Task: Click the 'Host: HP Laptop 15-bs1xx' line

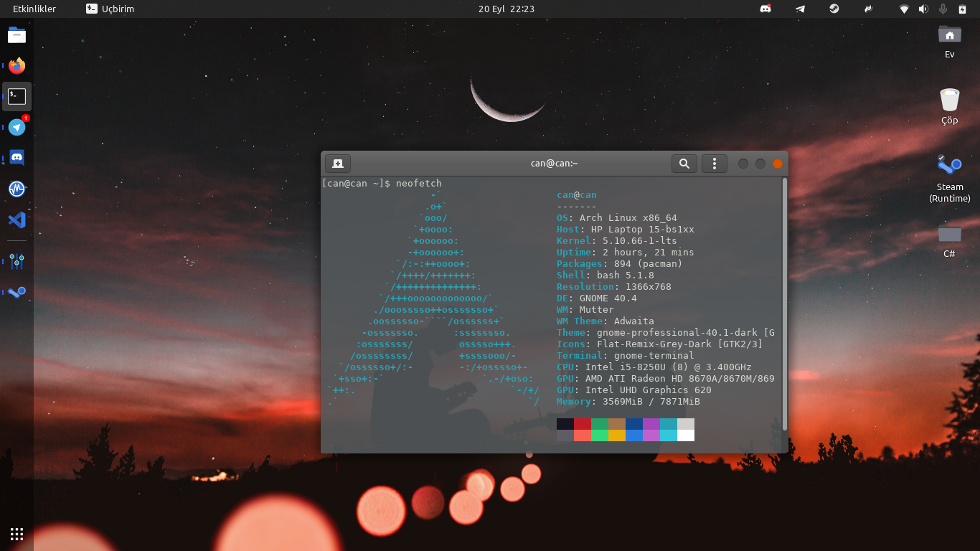Action: 626,230
